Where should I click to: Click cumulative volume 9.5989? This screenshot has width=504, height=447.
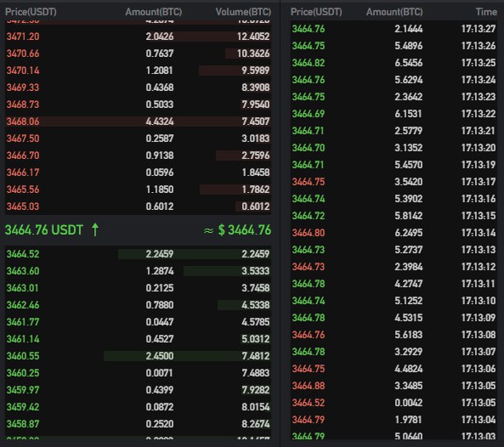256,71
